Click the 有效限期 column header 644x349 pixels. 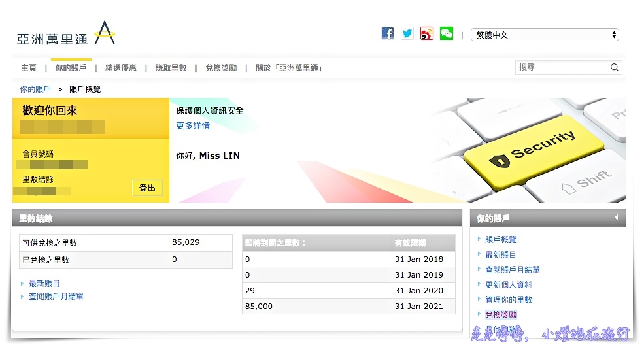(424, 242)
